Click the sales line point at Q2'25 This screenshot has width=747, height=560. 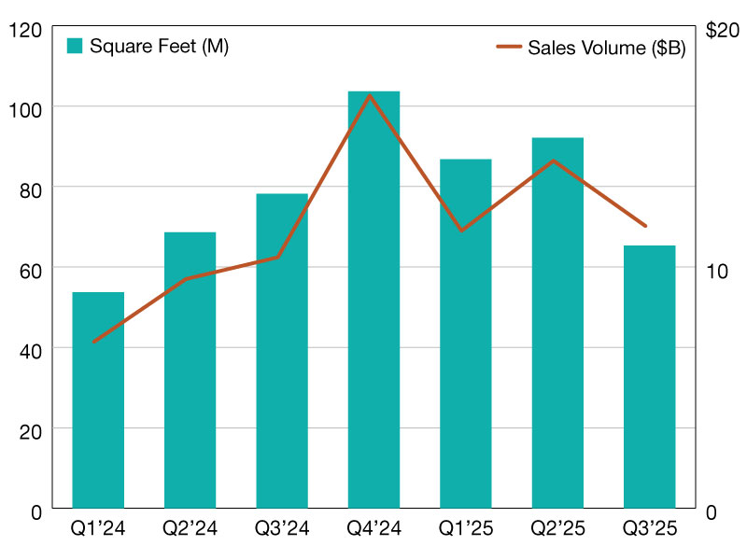[554, 161]
